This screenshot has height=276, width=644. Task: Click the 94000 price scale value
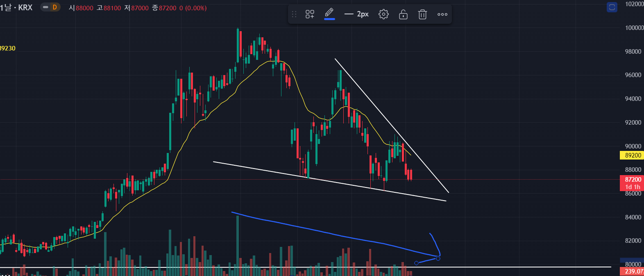[633, 99]
